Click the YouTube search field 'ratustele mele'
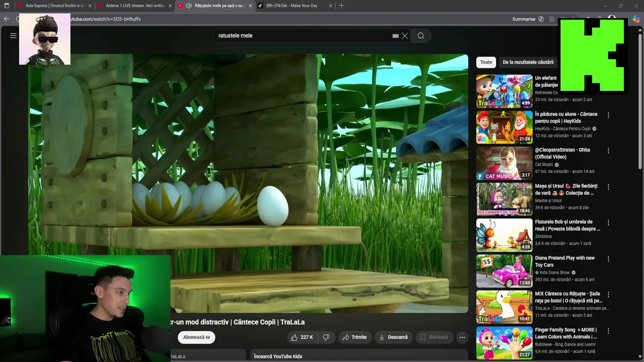 pos(302,36)
